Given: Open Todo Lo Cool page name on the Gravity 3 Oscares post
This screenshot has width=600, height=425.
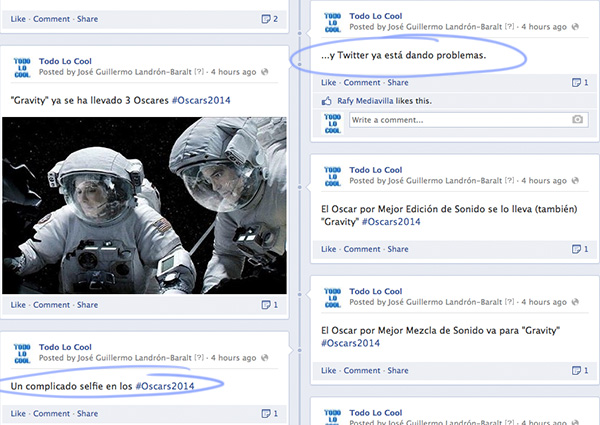Looking at the screenshot, I should click(65, 61).
